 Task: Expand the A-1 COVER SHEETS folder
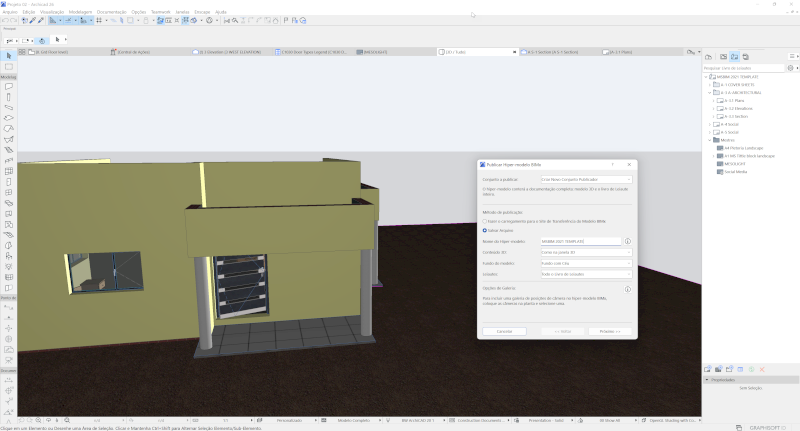tap(711, 84)
